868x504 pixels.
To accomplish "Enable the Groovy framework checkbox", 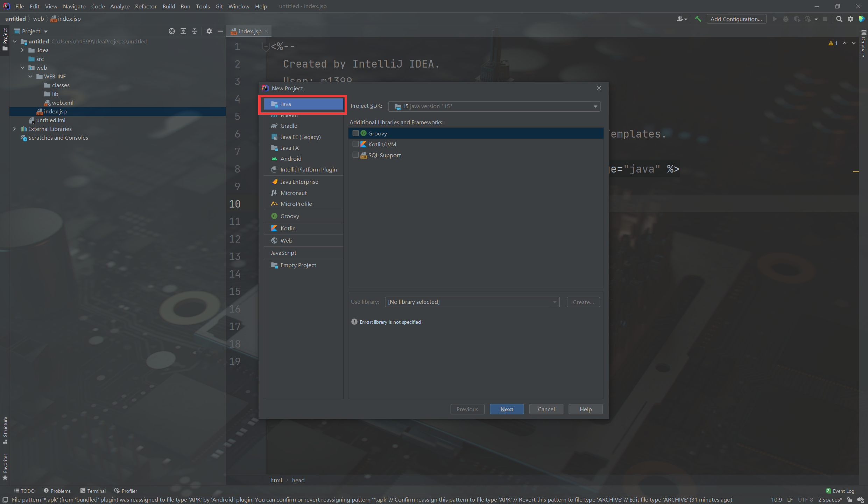I will coord(355,133).
